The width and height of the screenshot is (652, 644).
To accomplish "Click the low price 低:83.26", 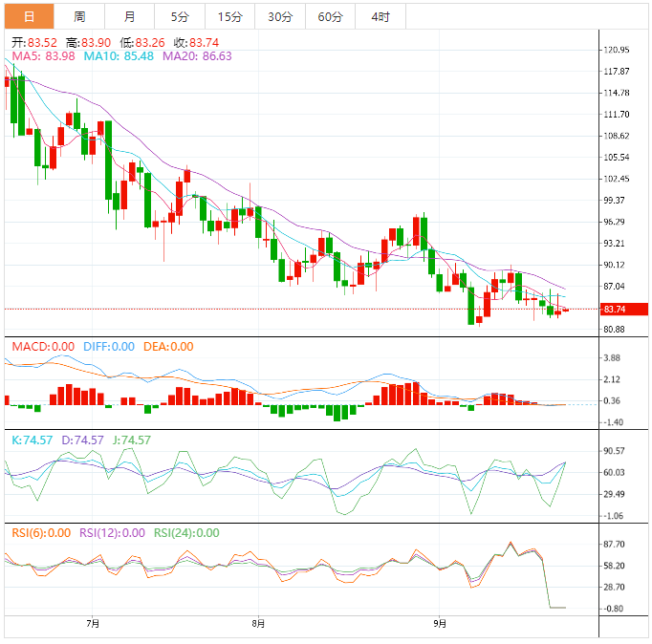I will [x=142, y=42].
